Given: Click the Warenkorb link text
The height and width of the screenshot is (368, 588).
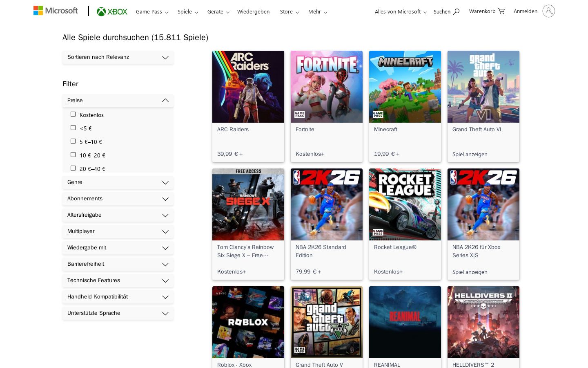Looking at the screenshot, I should pos(482,11).
